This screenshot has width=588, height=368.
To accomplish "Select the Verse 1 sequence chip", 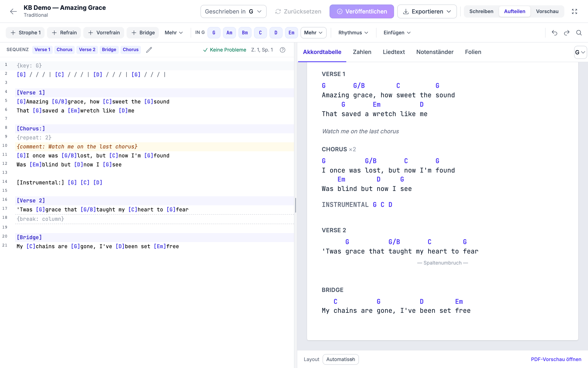I will tap(42, 50).
